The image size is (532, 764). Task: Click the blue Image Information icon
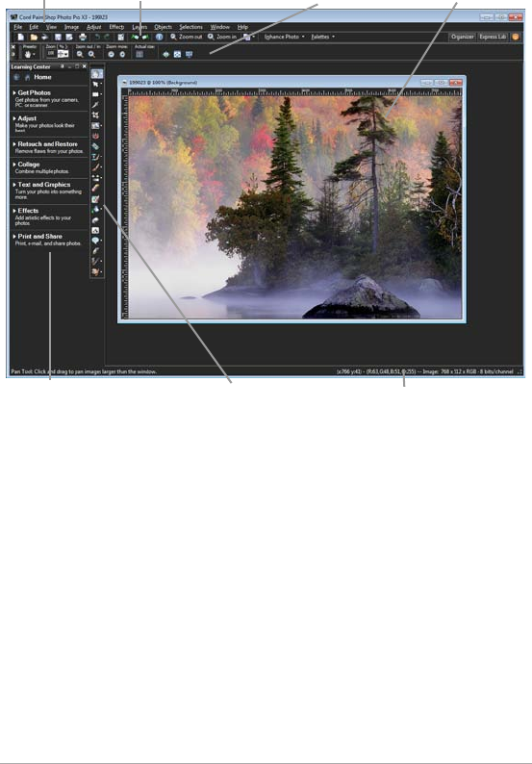point(160,37)
